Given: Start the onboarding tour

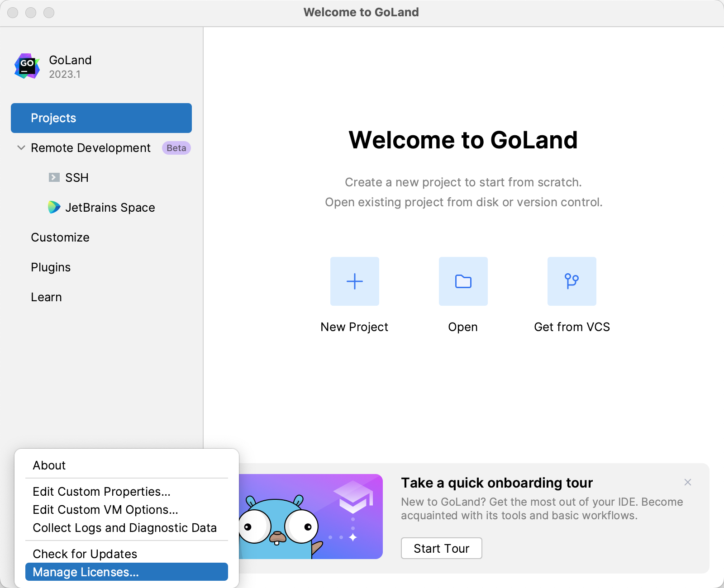Looking at the screenshot, I should click(x=442, y=548).
